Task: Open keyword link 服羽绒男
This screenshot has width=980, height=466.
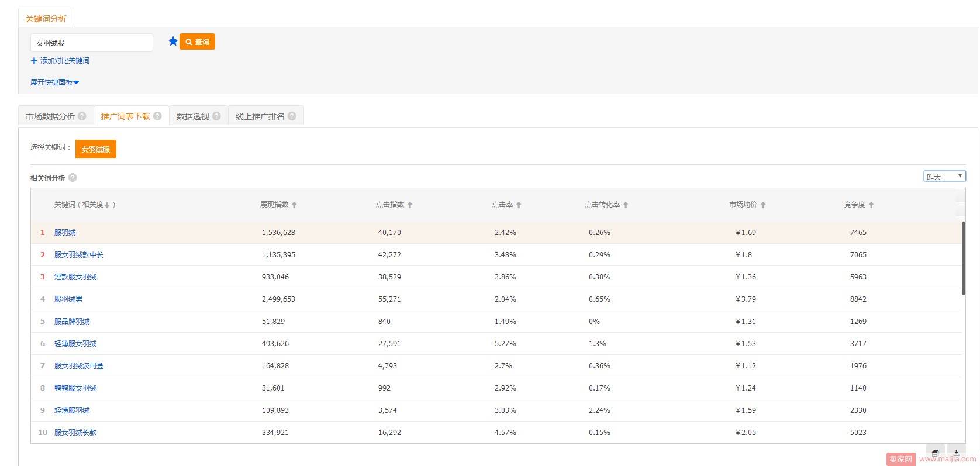Action: [x=68, y=299]
